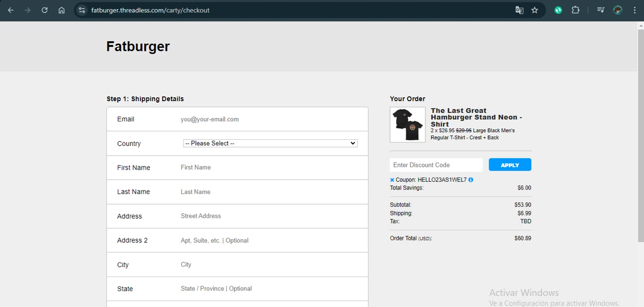
Task: Click the scrollbar up arrow
Action: coord(641,25)
